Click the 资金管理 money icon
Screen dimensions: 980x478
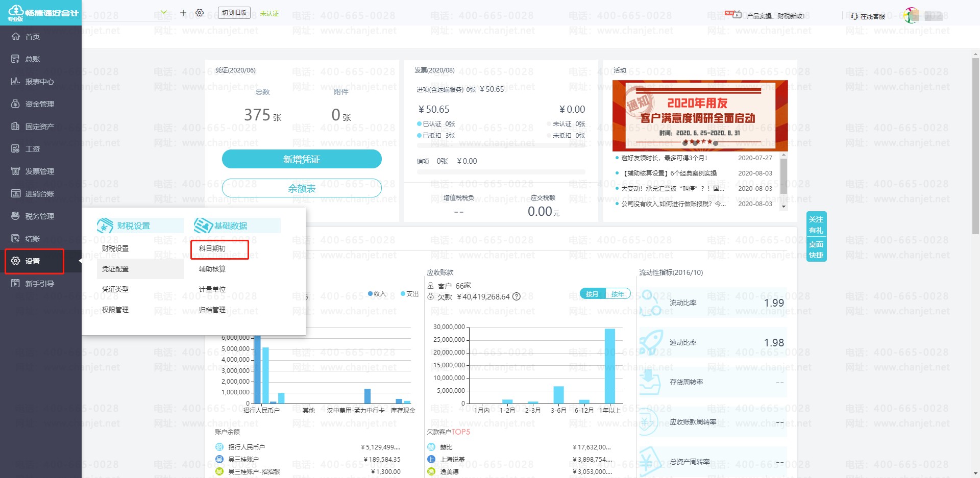pyautogui.click(x=15, y=104)
